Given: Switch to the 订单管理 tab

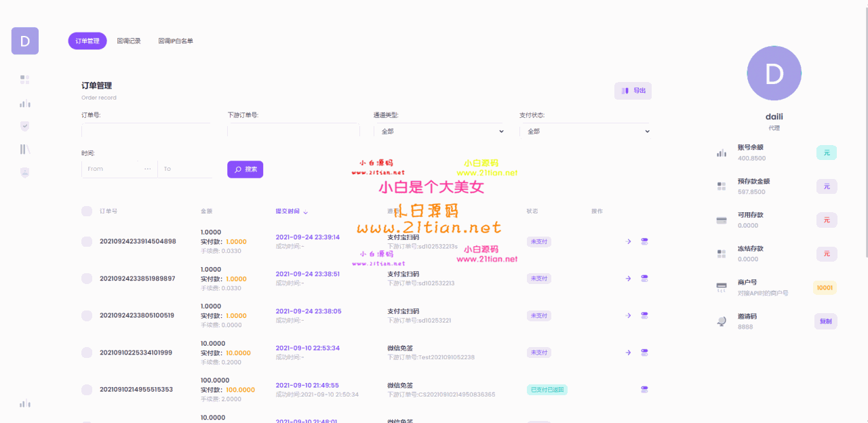Looking at the screenshot, I should [87, 41].
